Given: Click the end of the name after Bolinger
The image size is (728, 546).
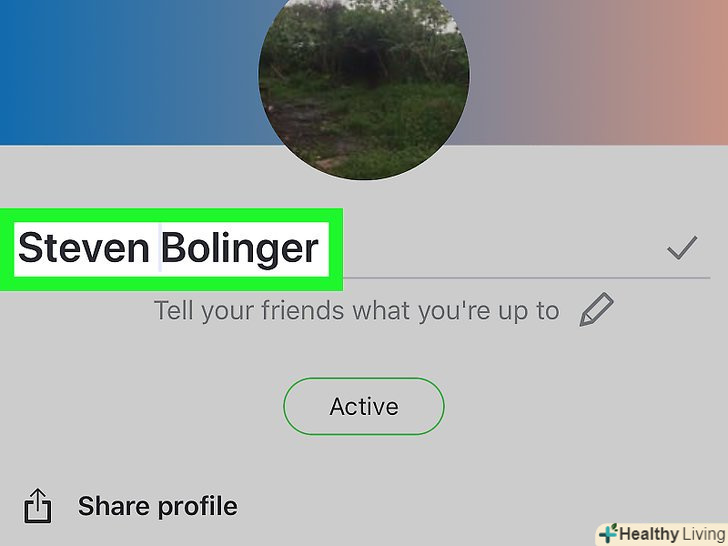Looking at the screenshot, I should tap(324, 249).
